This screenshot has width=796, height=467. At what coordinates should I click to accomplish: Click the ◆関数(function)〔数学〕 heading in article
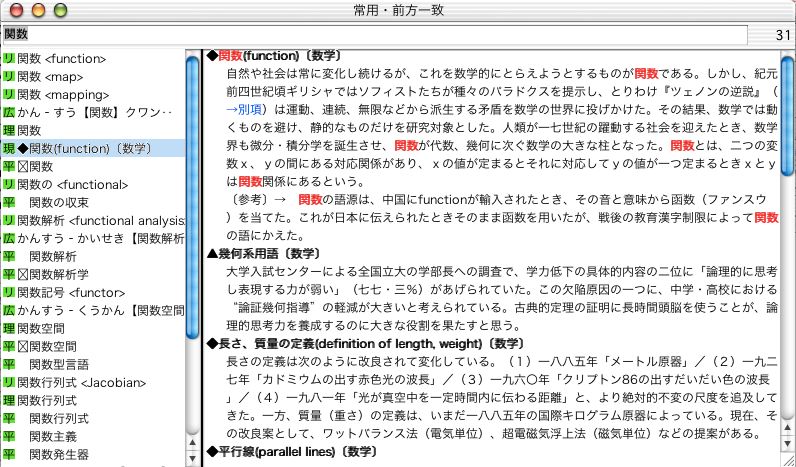click(274, 56)
